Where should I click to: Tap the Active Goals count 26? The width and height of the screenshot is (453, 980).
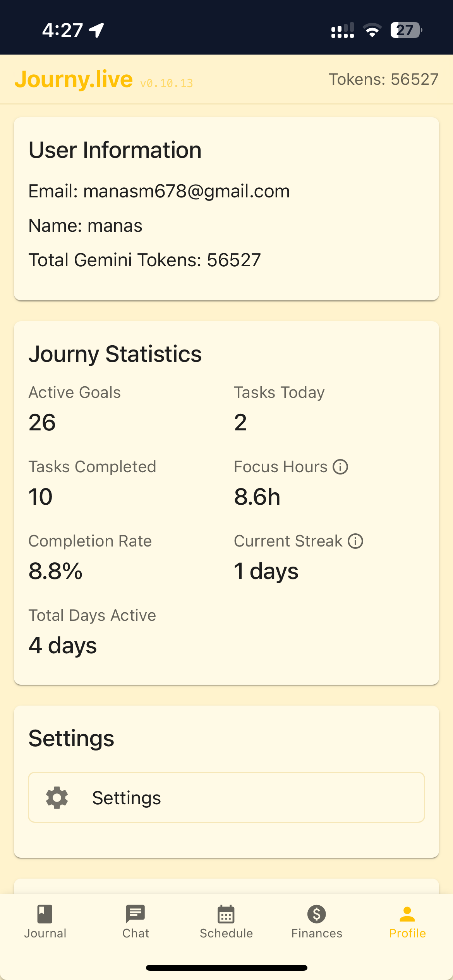pyautogui.click(x=42, y=422)
